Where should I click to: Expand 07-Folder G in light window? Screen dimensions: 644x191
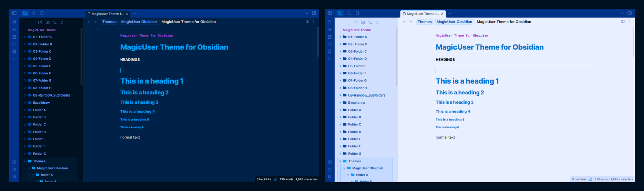340,80
